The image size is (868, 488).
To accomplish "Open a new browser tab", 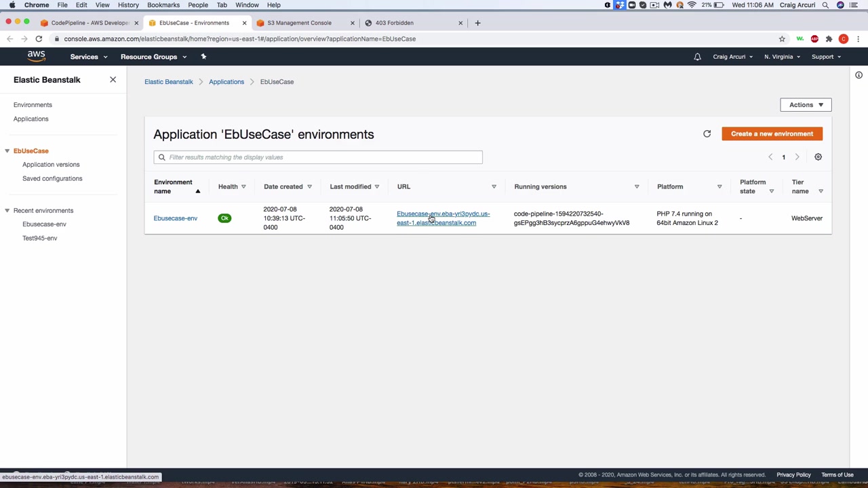I will click(477, 23).
